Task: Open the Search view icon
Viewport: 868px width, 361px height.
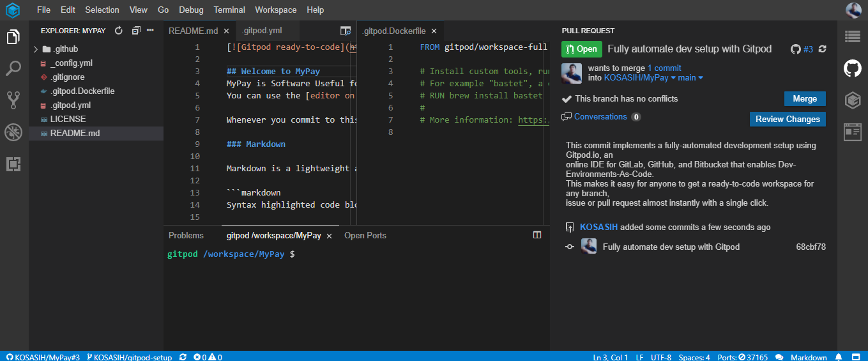Action: pos(13,68)
